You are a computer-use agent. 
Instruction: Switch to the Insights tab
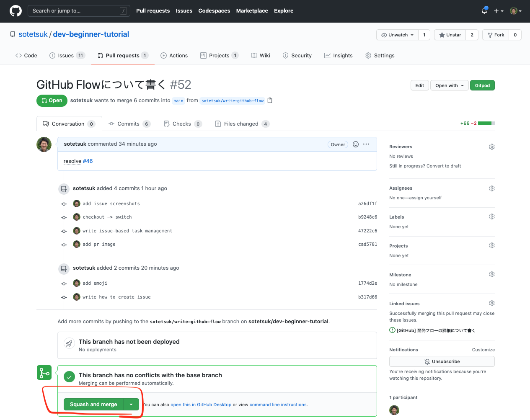pyautogui.click(x=339, y=55)
